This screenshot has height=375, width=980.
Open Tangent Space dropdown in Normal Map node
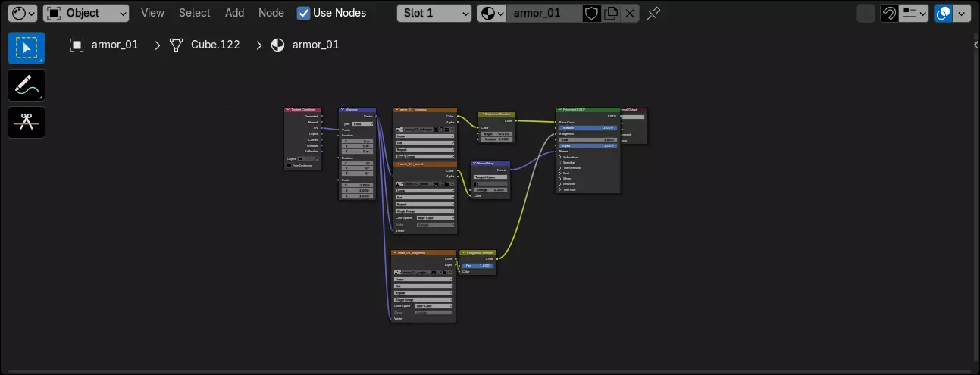(490, 177)
